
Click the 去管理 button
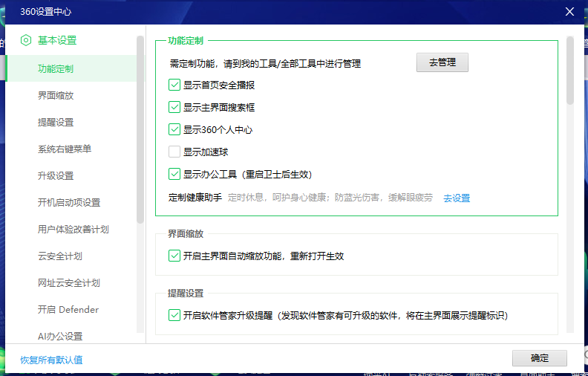(442, 62)
